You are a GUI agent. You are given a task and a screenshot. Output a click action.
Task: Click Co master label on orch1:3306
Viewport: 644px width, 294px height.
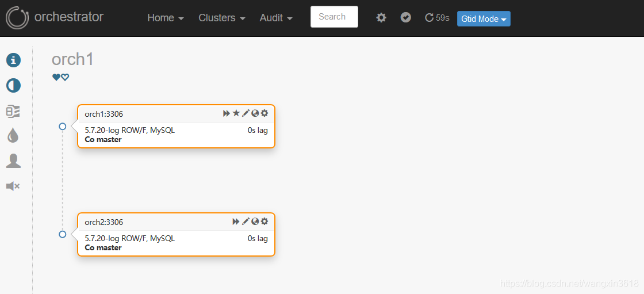[103, 139]
